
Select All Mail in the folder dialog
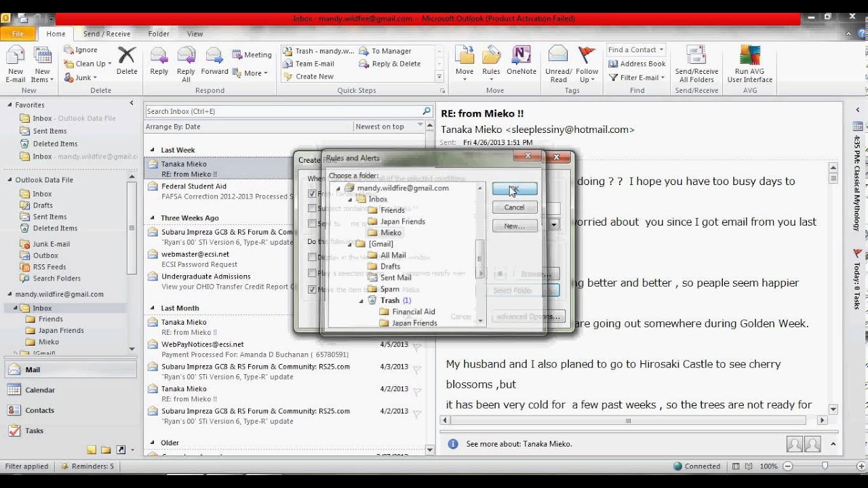393,256
